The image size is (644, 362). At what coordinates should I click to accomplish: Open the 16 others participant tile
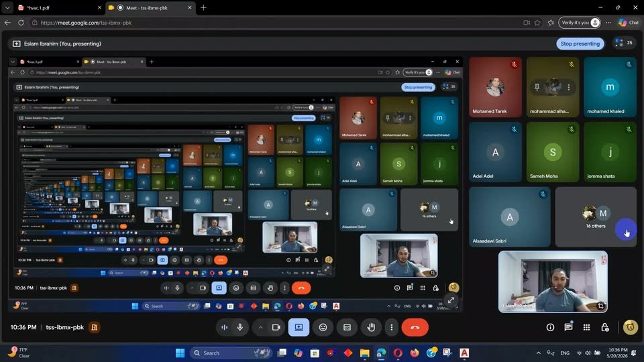pyautogui.click(x=596, y=217)
